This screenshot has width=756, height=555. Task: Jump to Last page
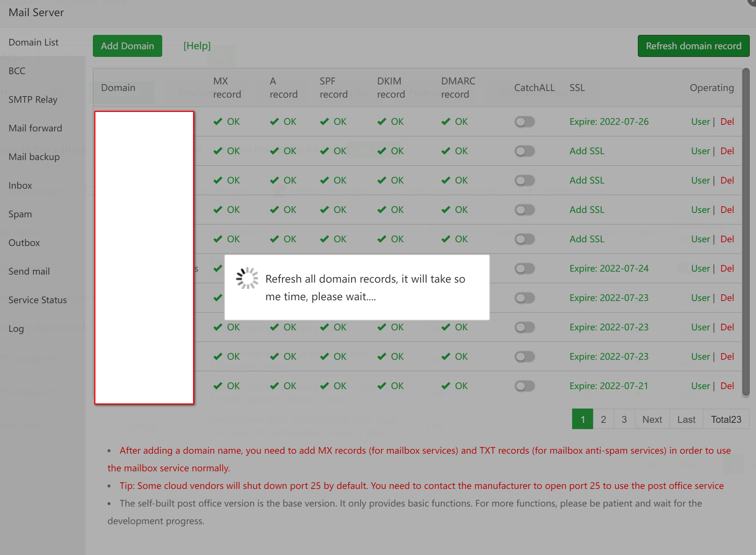pyautogui.click(x=686, y=419)
